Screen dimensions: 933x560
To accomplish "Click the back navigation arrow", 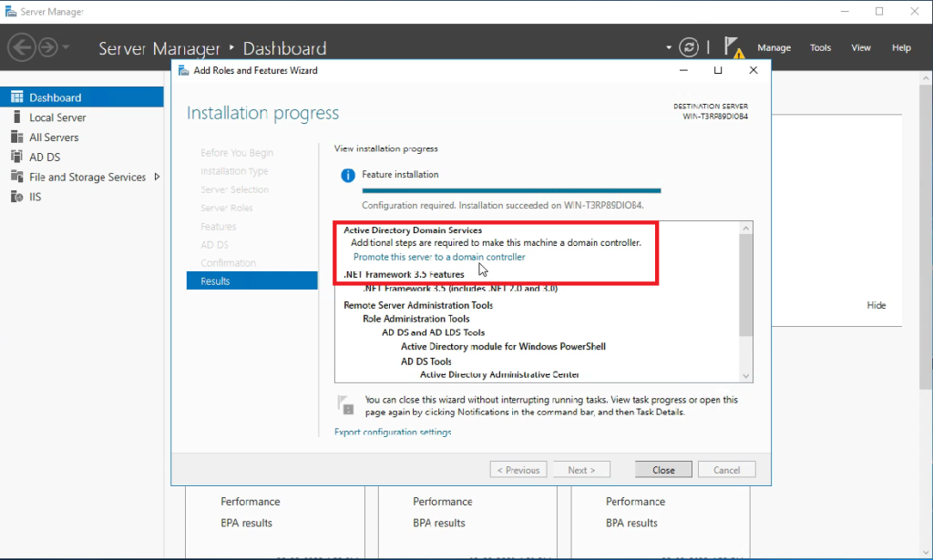I will (x=22, y=47).
